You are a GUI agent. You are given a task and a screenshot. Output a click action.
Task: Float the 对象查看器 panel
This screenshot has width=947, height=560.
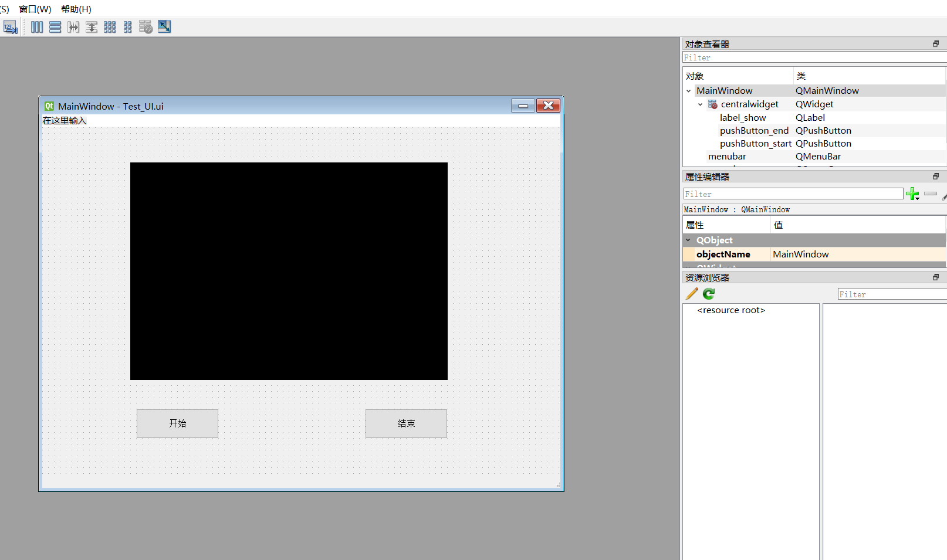click(935, 44)
